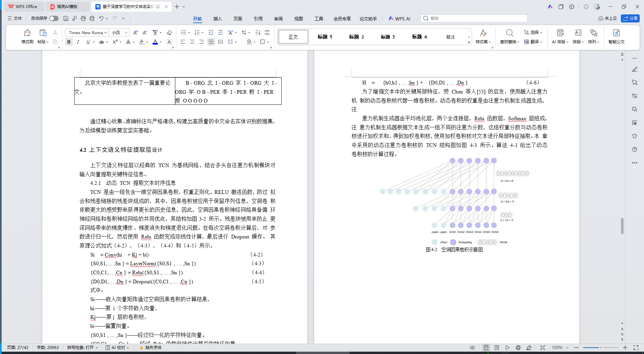Click the Undo arrow icon
The height and width of the screenshot is (354, 644).
(x=101, y=18)
